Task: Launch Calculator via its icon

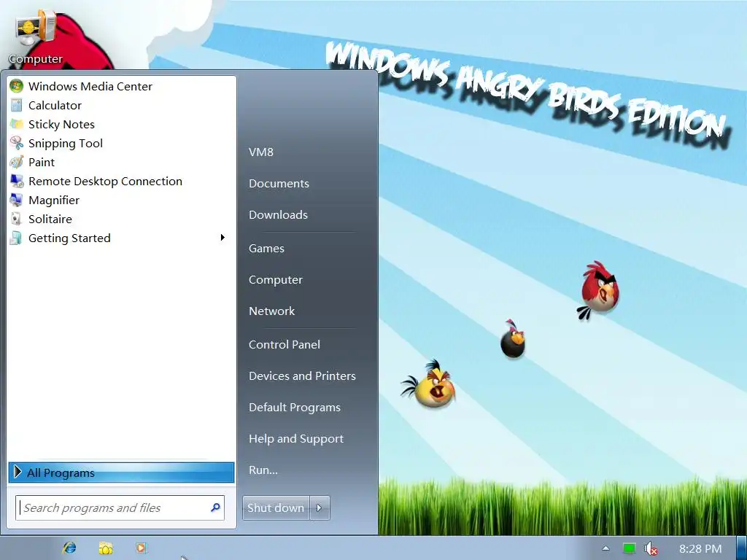Action: [x=16, y=105]
